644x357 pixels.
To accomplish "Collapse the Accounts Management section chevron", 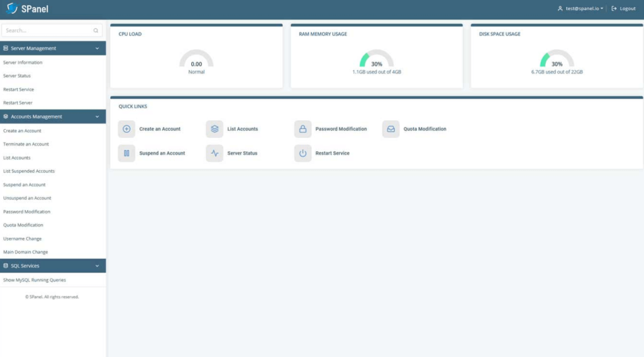I will [x=97, y=116].
